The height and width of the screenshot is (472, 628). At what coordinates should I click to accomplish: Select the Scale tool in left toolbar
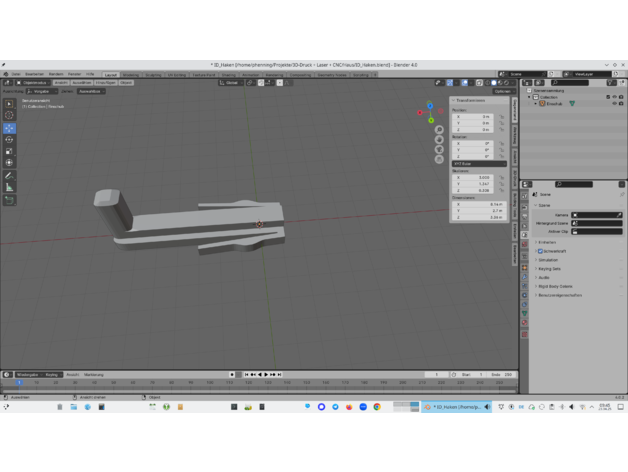[x=10, y=151]
